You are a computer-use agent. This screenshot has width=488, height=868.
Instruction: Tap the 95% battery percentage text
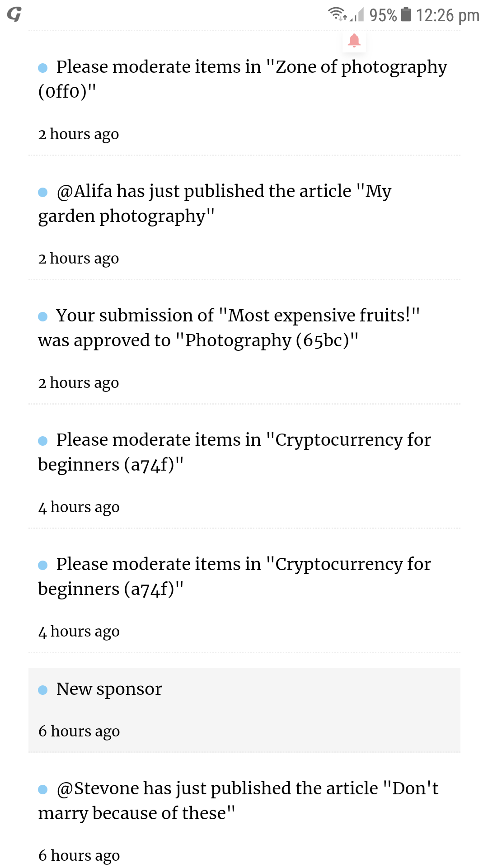(x=383, y=15)
